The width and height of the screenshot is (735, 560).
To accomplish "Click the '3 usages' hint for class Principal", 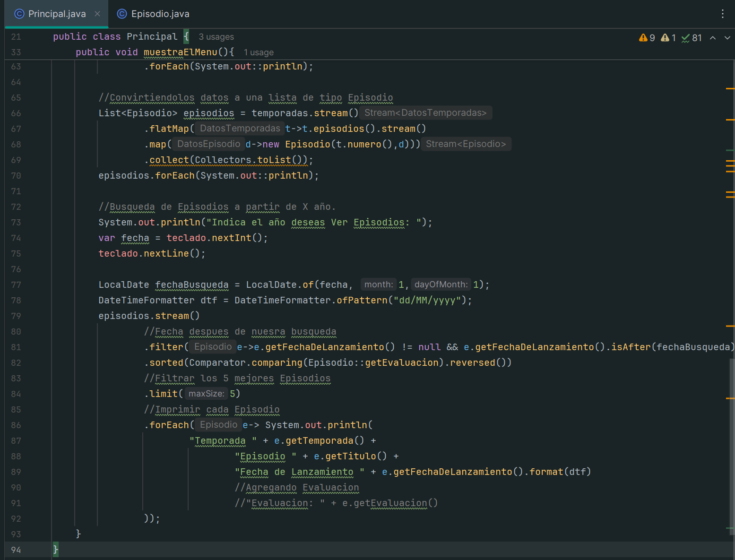I will tap(216, 37).
